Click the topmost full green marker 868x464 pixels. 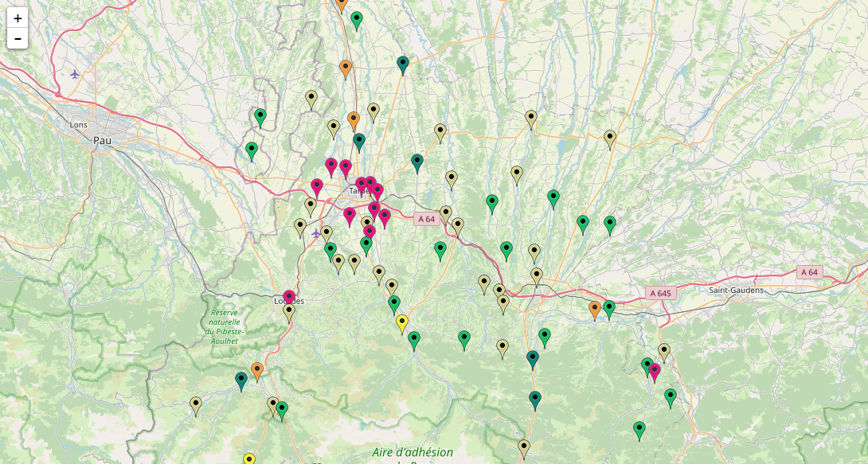pos(357,21)
